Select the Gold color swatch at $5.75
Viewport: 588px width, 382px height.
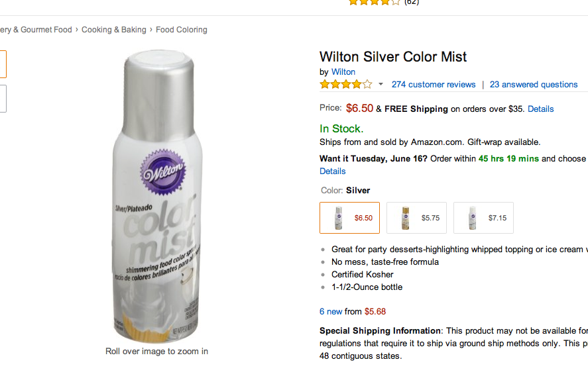(x=416, y=218)
